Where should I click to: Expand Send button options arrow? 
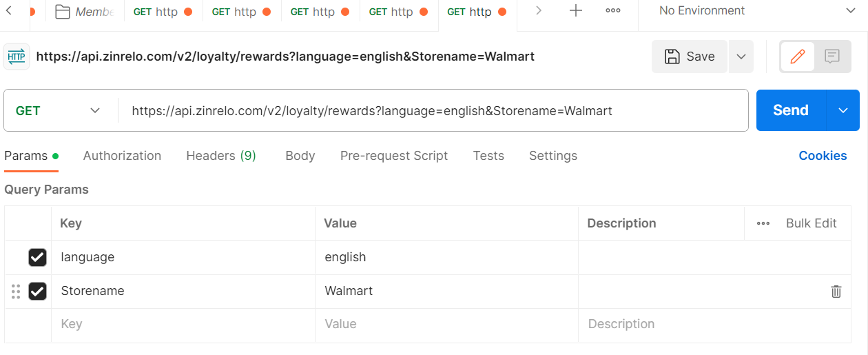(843, 110)
